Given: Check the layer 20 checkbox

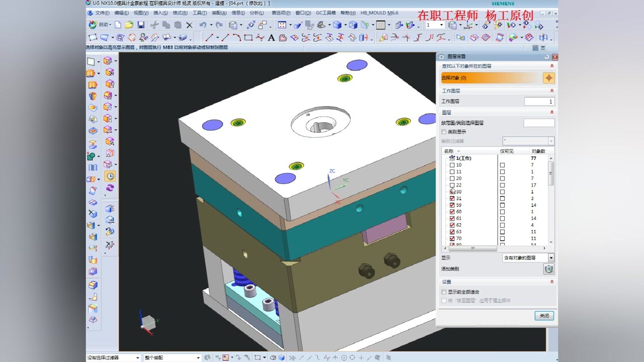Looking at the screenshot, I should [x=452, y=178].
